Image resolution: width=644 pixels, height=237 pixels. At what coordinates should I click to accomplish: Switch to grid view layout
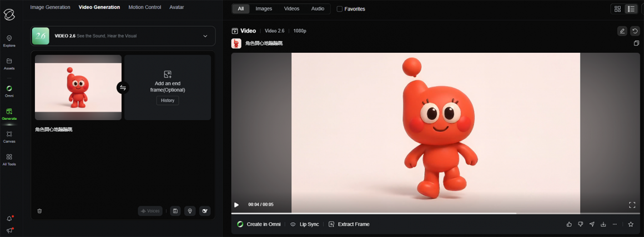pos(617,9)
